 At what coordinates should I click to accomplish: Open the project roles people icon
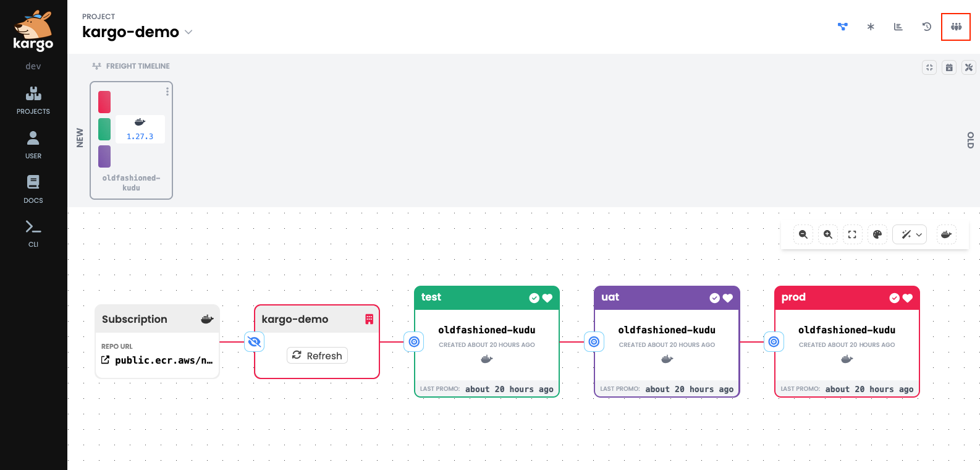955,27
